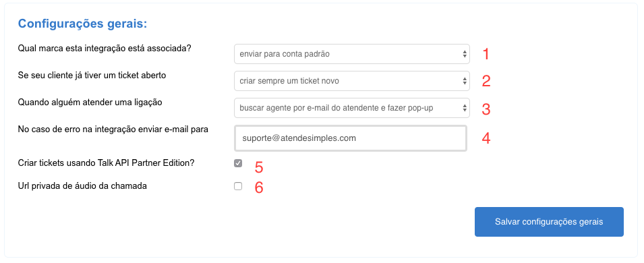Click the 'Configurações gerais:' heading
The image size is (644, 263).
point(82,24)
